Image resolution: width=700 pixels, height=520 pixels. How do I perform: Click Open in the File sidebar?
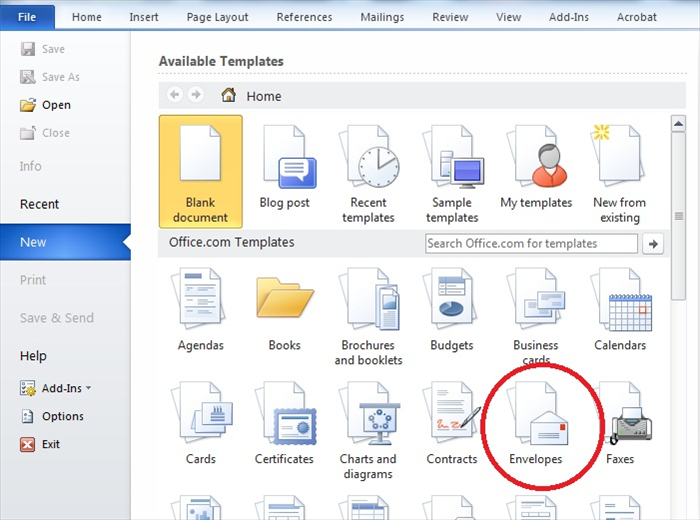(46, 105)
